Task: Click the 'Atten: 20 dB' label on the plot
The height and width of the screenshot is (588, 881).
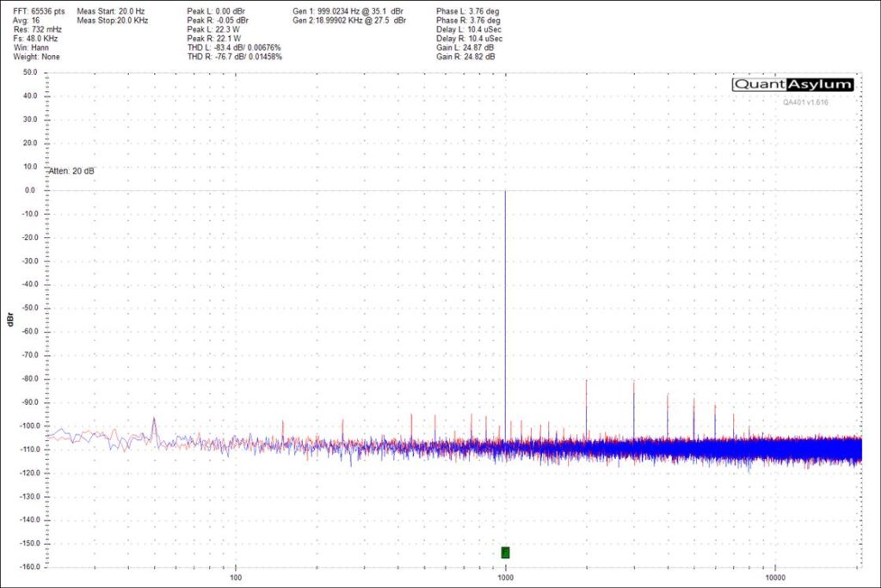Action: click(x=72, y=171)
